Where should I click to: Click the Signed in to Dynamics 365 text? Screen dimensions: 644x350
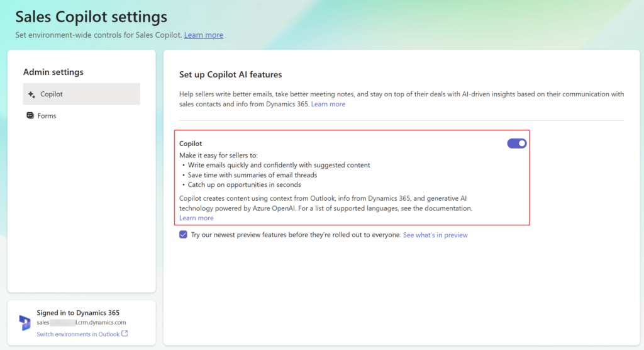pyautogui.click(x=78, y=313)
